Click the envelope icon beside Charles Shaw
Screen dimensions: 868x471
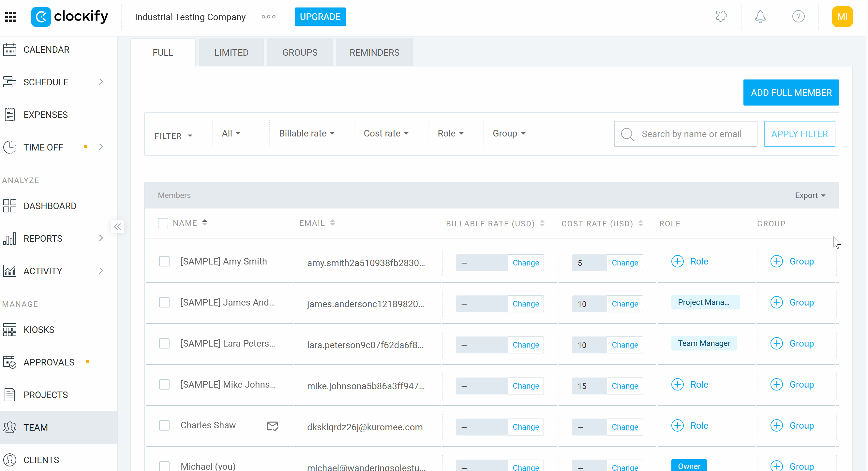272,426
